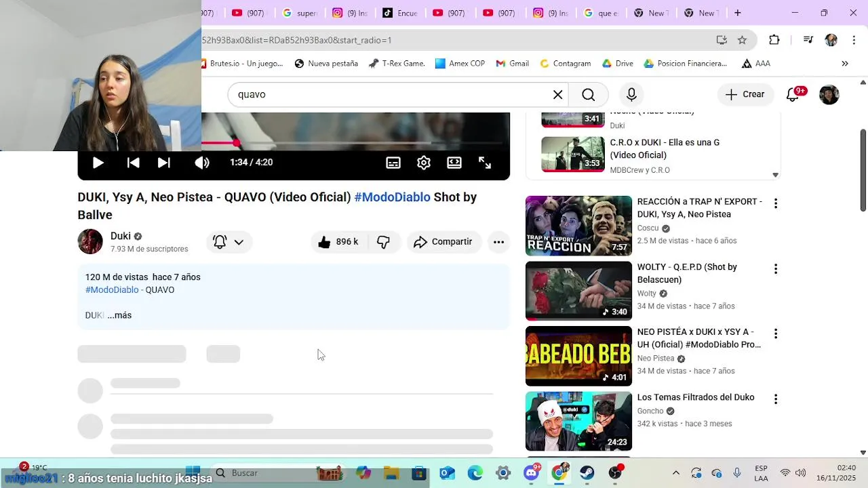Switch to the TikTok 'Encue' tab

pyautogui.click(x=399, y=13)
